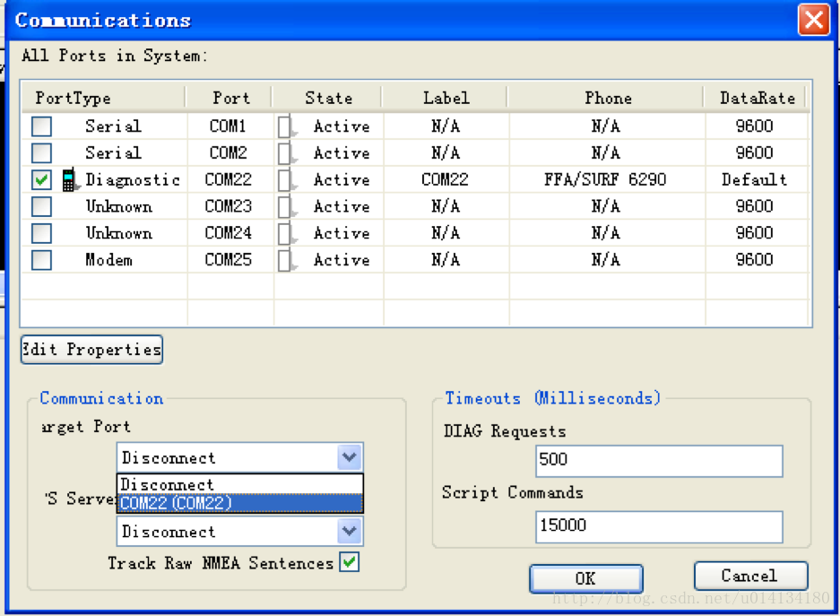Open the GPS Server port dropdown arrow

tap(350, 532)
